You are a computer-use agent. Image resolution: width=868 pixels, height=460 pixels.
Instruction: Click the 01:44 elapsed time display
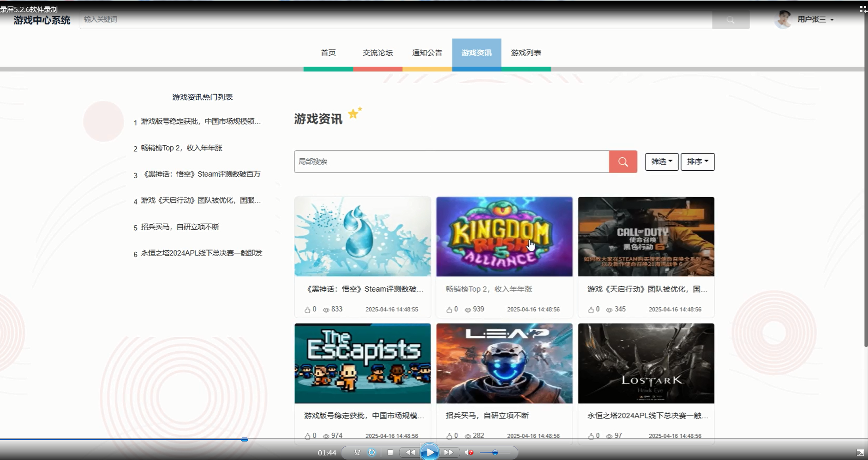click(327, 453)
